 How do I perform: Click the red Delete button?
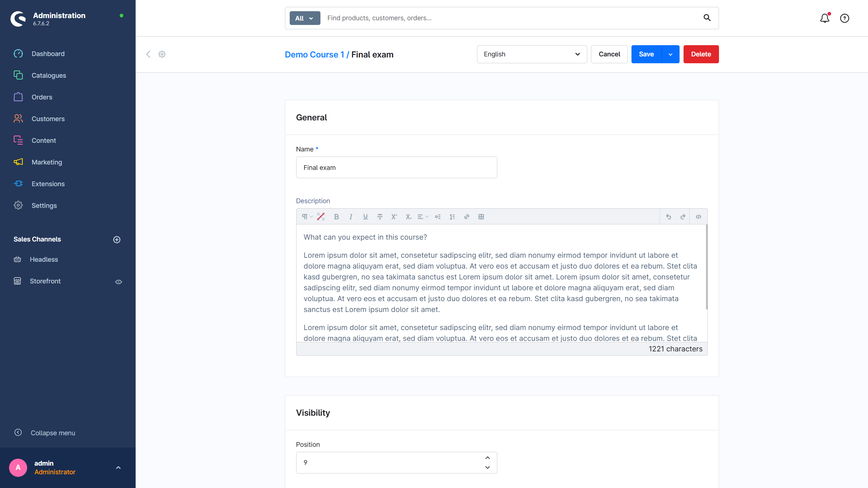[701, 54]
